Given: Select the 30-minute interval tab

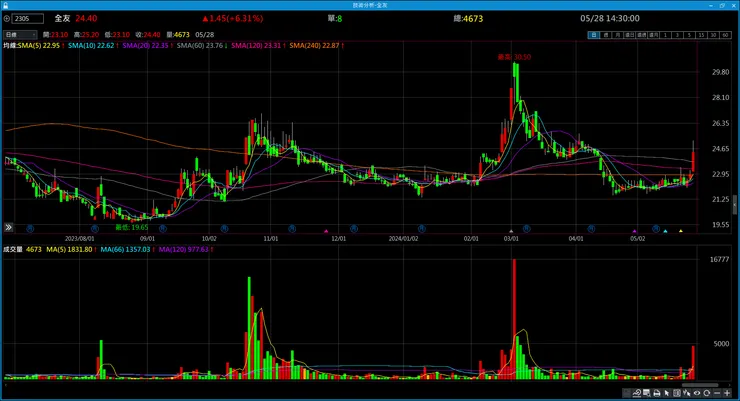Looking at the screenshot, I should point(713,35).
